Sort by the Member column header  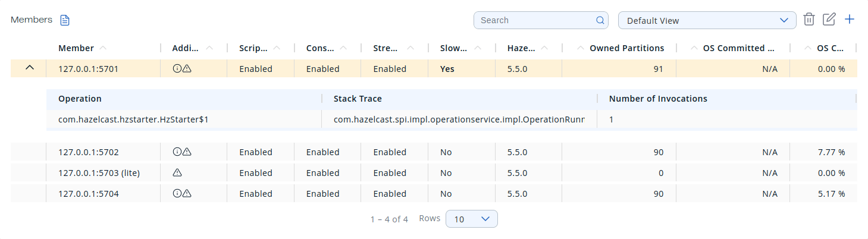[76, 48]
